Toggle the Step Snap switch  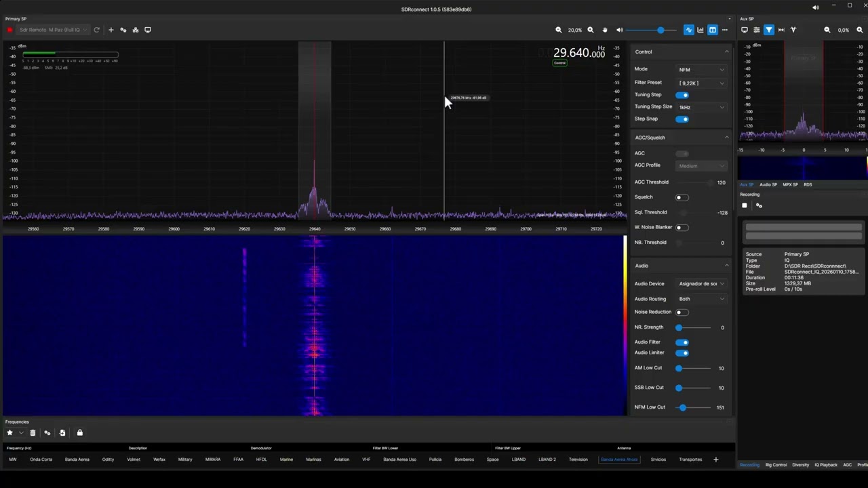tap(682, 119)
